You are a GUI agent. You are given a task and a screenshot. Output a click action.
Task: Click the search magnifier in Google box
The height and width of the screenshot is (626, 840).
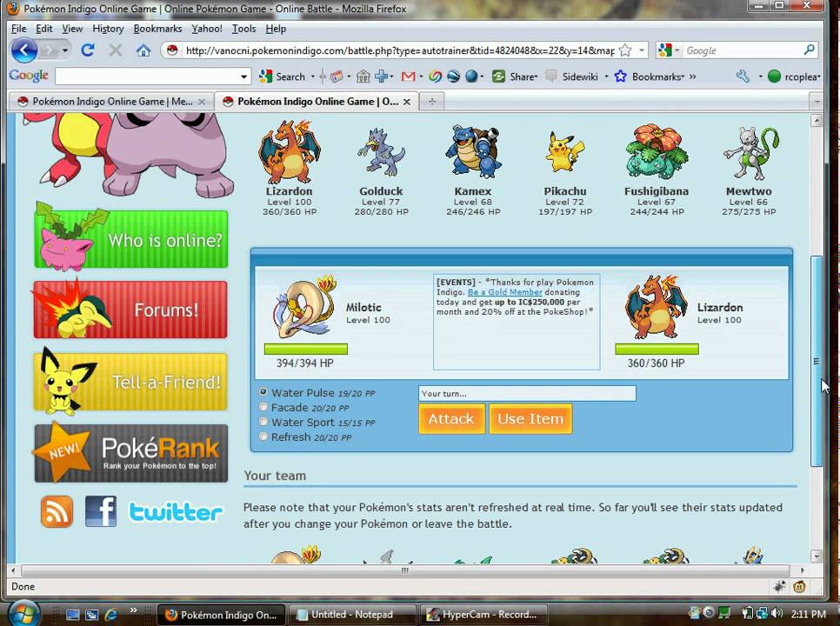810,50
